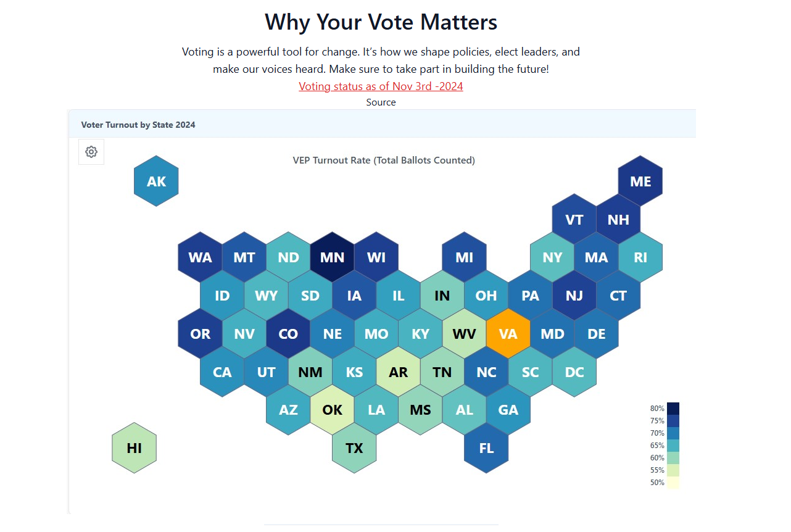Image resolution: width=791 pixels, height=532 pixels.
Task: Select the orange Virginia hexagon
Action: pos(508,334)
